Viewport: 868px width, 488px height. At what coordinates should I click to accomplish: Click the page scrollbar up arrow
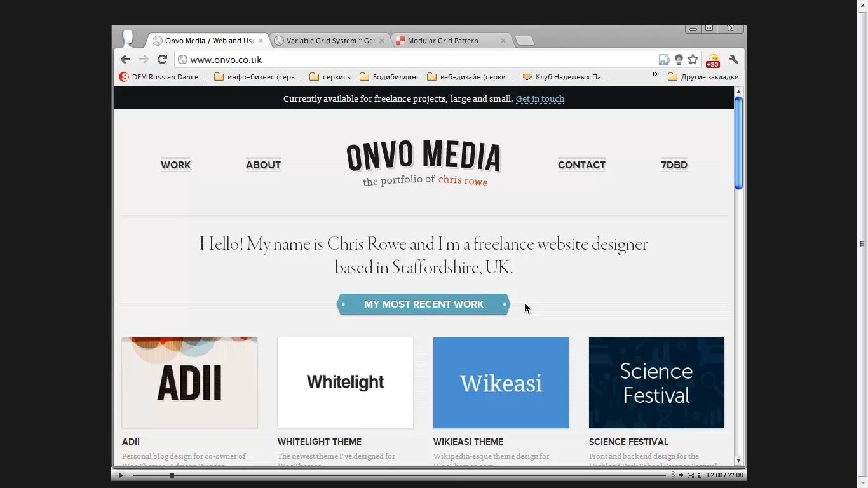738,91
